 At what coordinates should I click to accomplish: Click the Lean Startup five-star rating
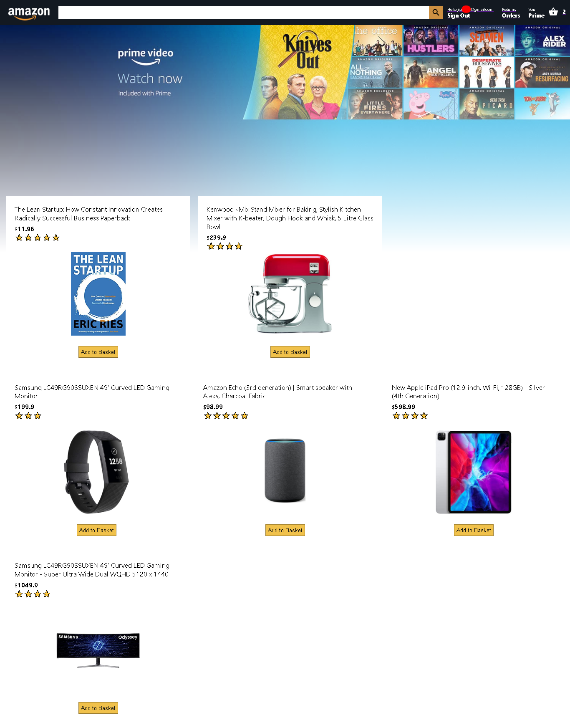(x=38, y=238)
